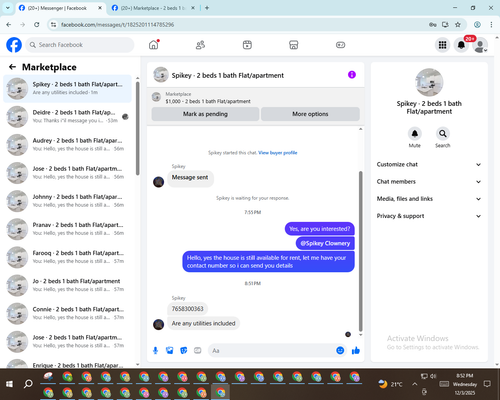500x400 pixels.
Task: Click listing photo in right panel
Action: (429, 82)
